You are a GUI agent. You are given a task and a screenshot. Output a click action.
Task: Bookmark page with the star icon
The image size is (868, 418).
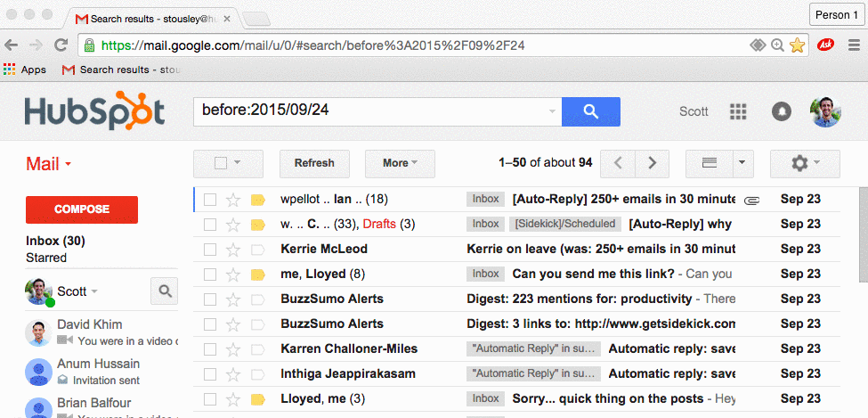[x=797, y=45]
